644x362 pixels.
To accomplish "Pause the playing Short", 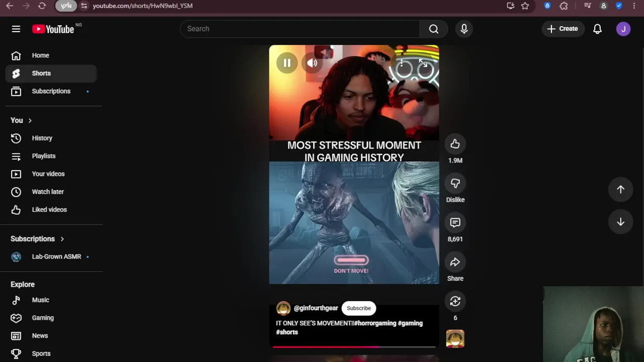I will pyautogui.click(x=287, y=63).
